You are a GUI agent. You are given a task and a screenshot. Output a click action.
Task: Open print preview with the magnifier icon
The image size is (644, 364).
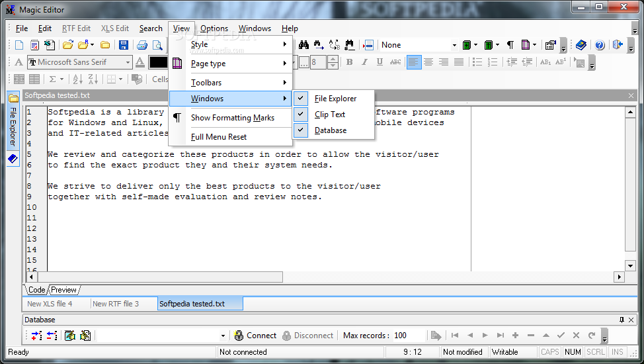pyautogui.click(x=157, y=45)
